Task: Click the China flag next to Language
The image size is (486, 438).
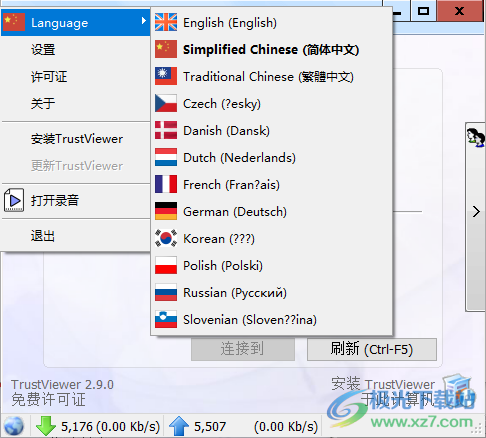Action: 14,22
